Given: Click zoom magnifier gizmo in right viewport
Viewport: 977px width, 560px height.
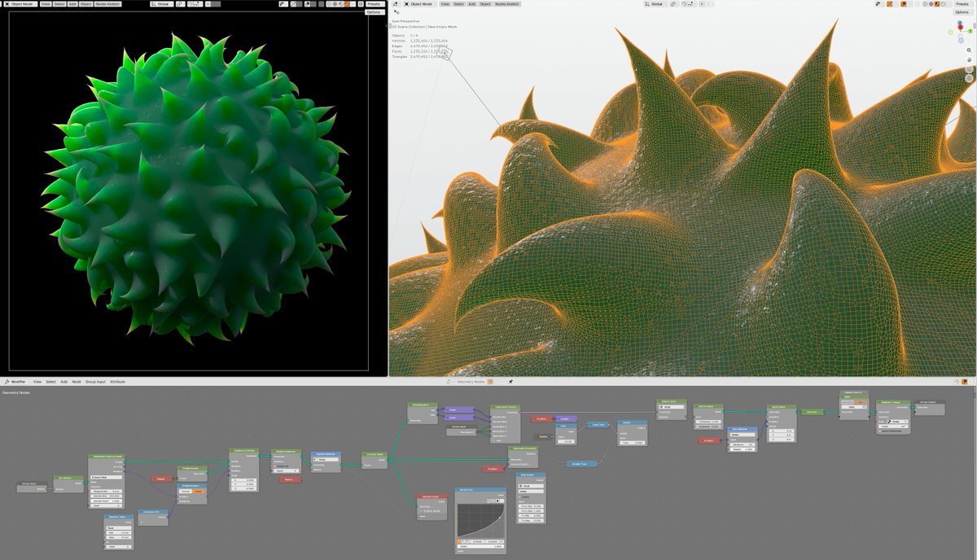Looking at the screenshot, I should tap(969, 50).
